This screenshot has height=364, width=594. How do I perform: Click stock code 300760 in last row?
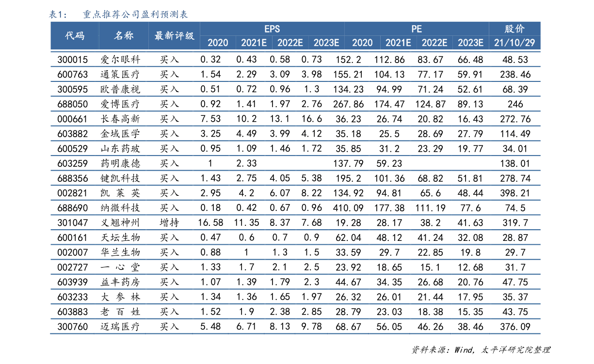[73, 327]
